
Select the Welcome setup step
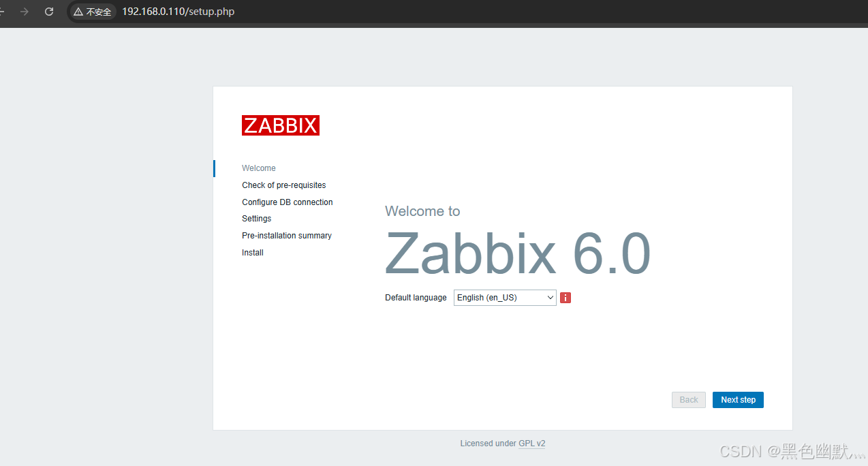pyautogui.click(x=259, y=168)
